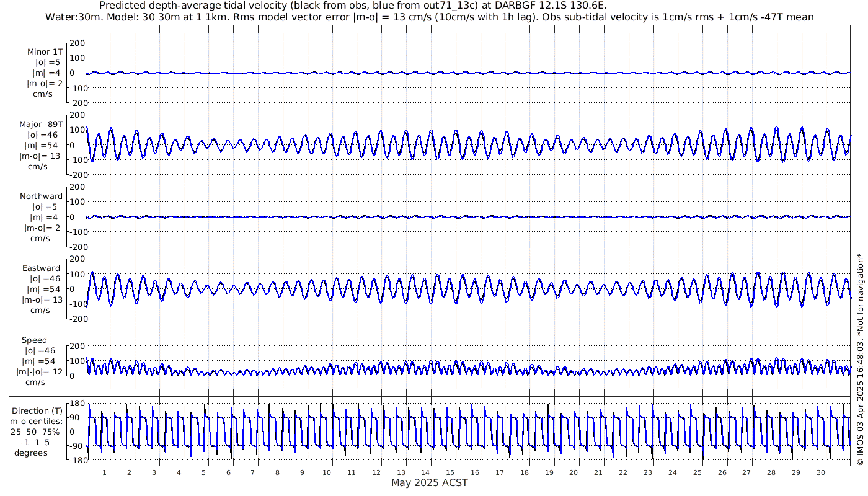Click the '|m|-|o|= 12' Speed statistic
This screenshot has height=496, width=868.
click(x=39, y=372)
